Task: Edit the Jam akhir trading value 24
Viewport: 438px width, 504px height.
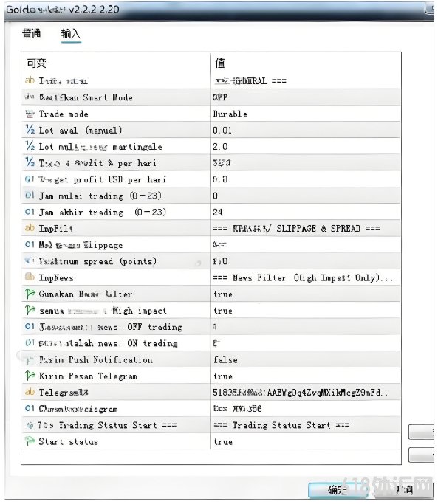Action: (x=305, y=212)
